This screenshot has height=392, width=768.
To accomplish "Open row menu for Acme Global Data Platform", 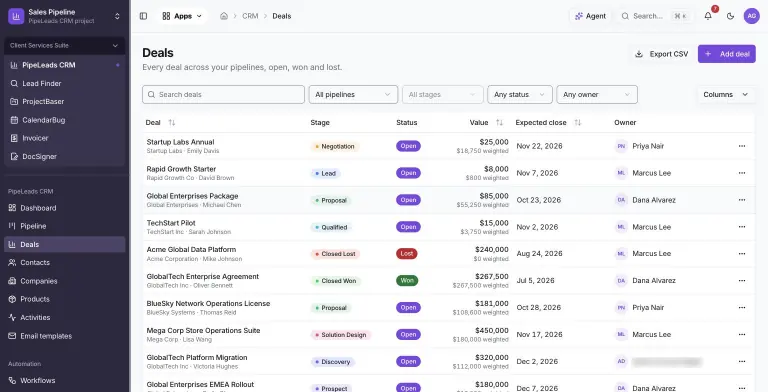I will (742, 254).
